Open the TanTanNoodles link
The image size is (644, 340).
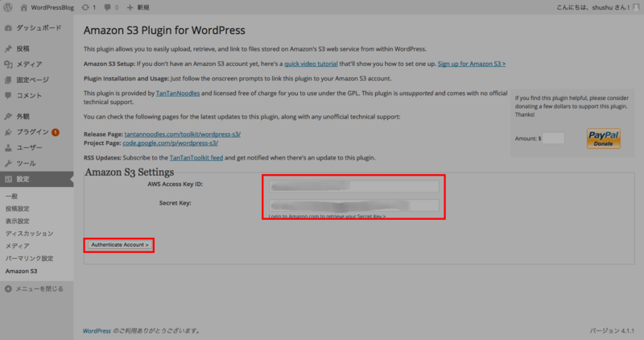(x=178, y=93)
